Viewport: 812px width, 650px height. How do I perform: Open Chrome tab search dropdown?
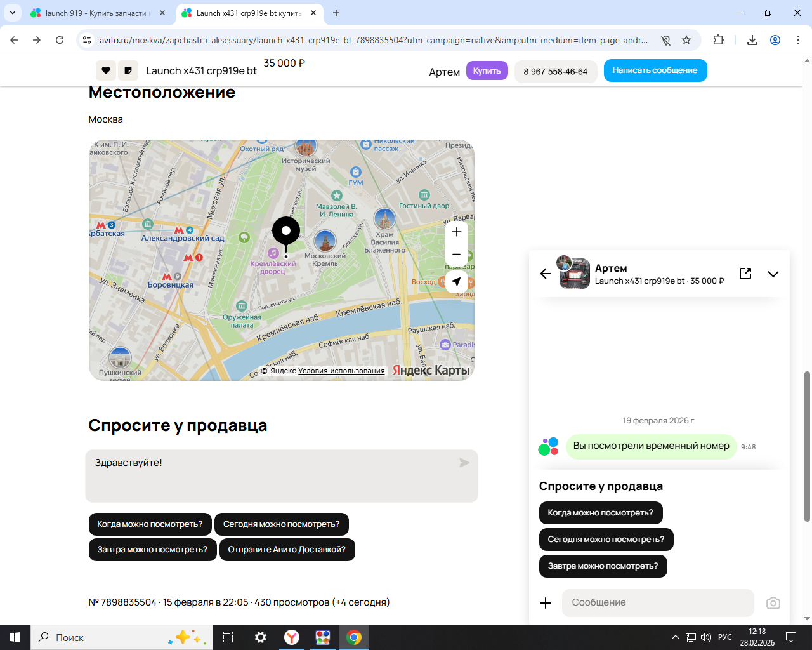(x=13, y=13)
